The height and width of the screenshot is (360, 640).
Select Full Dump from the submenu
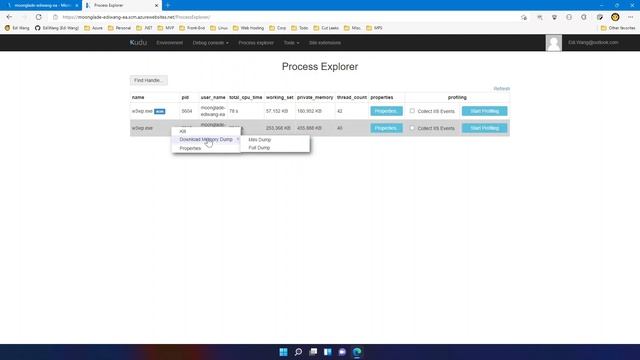(x=275, y=148)
